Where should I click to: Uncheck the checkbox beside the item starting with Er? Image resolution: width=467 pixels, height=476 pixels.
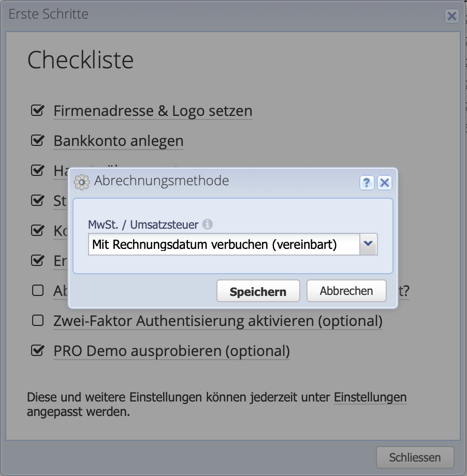[x=37, y=260]
